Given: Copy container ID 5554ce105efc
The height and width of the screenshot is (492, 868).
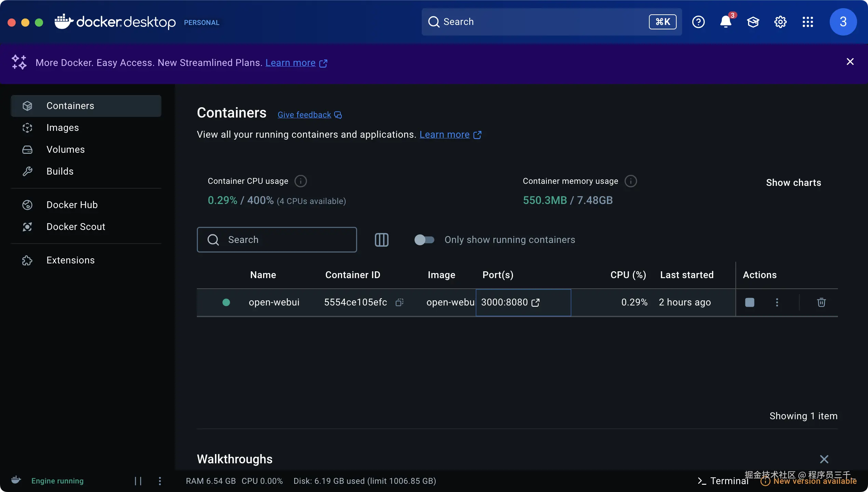Looking at the screenshot, I should pyautogui.click(x=399, y=302).
